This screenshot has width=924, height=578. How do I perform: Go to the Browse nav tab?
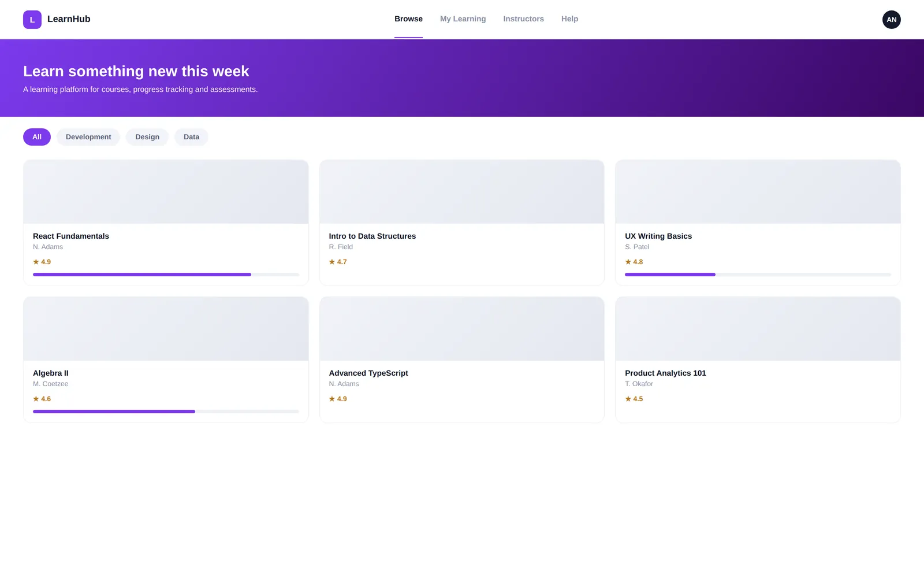tap(408, 19)
